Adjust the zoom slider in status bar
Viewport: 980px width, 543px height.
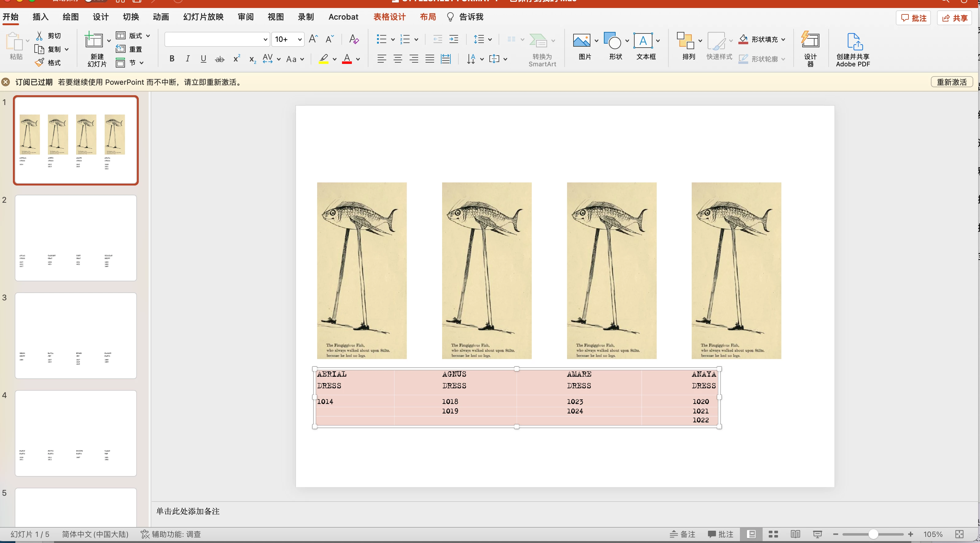tap(873, 534)
